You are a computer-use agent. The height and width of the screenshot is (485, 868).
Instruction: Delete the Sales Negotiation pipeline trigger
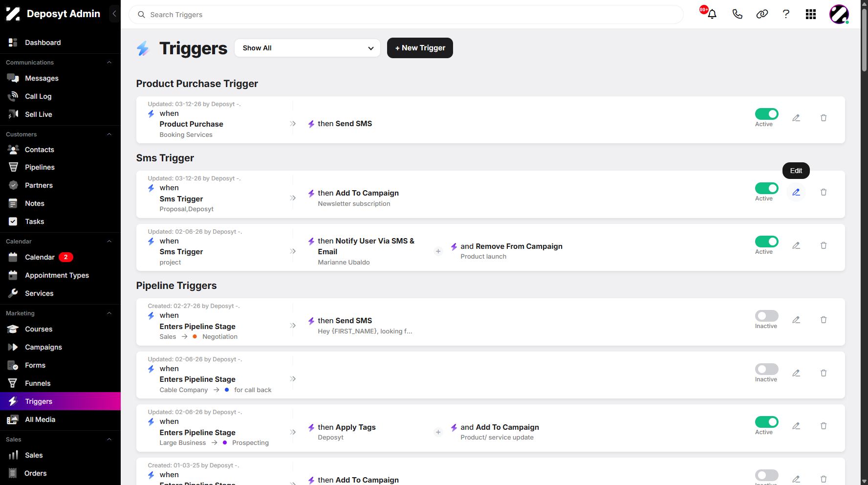pyautogui.click(x=824, y=320)
